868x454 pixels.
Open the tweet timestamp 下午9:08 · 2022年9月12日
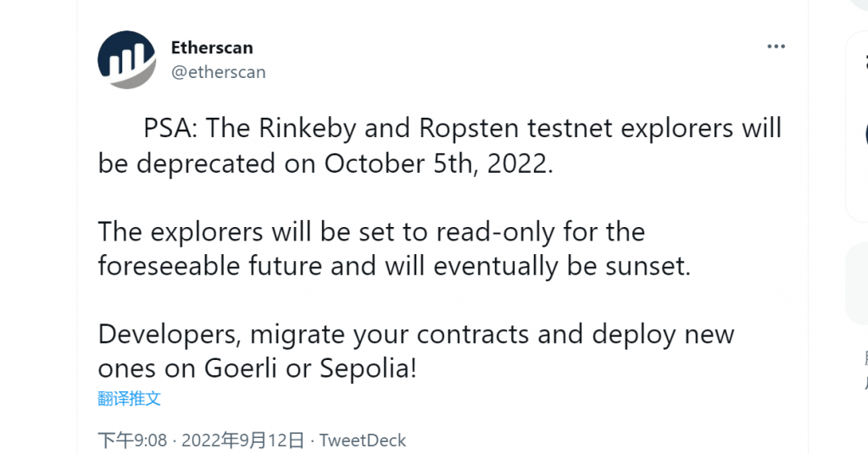pyautogui.click(x=201, y=440)
